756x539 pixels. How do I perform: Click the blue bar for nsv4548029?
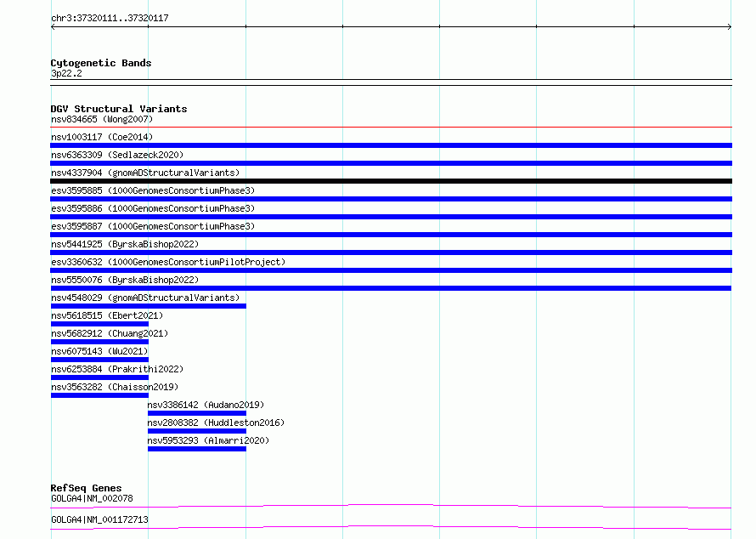149,306
